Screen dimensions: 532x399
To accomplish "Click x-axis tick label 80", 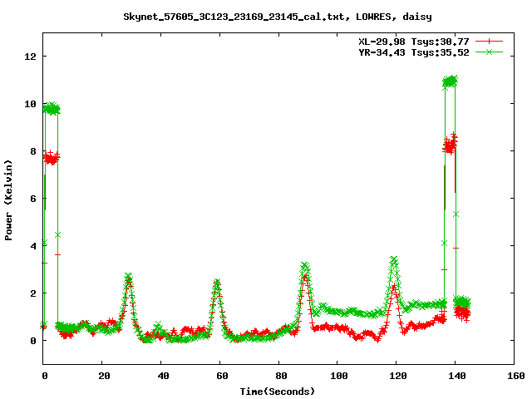I will click(281, 376).
